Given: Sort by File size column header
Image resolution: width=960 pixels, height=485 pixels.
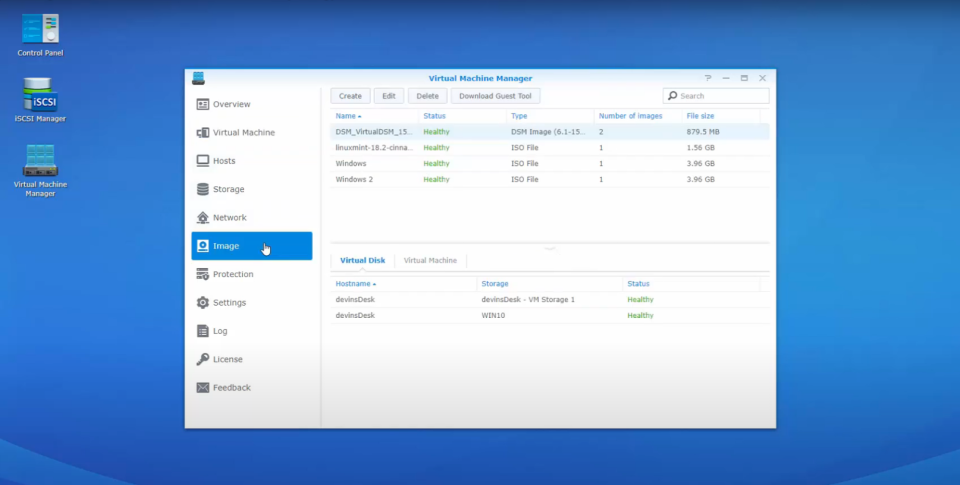Looking at the screenshot, I should 721,116.
